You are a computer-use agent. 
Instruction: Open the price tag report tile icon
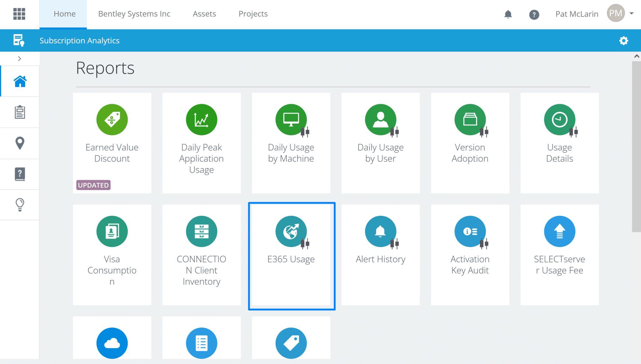pos(291,343)
